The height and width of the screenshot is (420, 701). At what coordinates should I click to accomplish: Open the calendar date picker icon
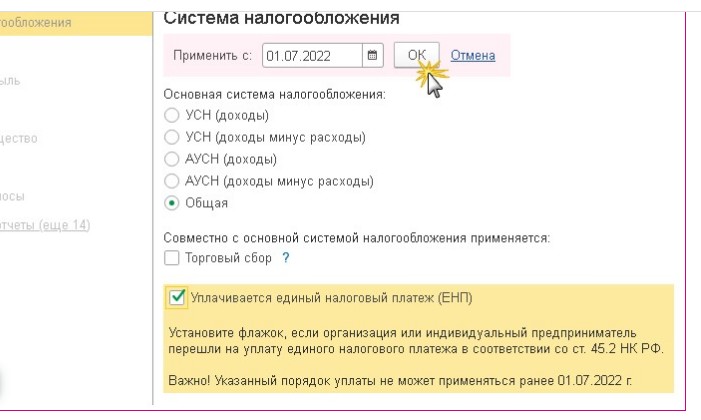pyautogui.click(x=372, y=56)
